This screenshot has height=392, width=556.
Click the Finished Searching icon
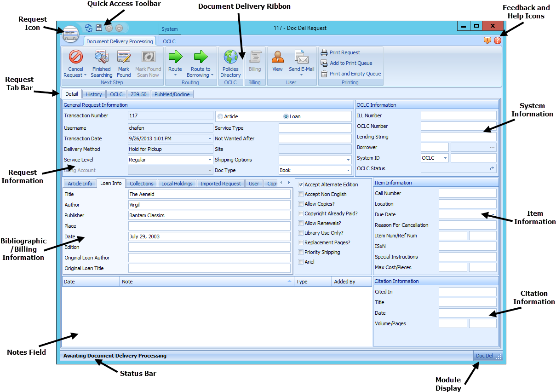click(101, 57)
